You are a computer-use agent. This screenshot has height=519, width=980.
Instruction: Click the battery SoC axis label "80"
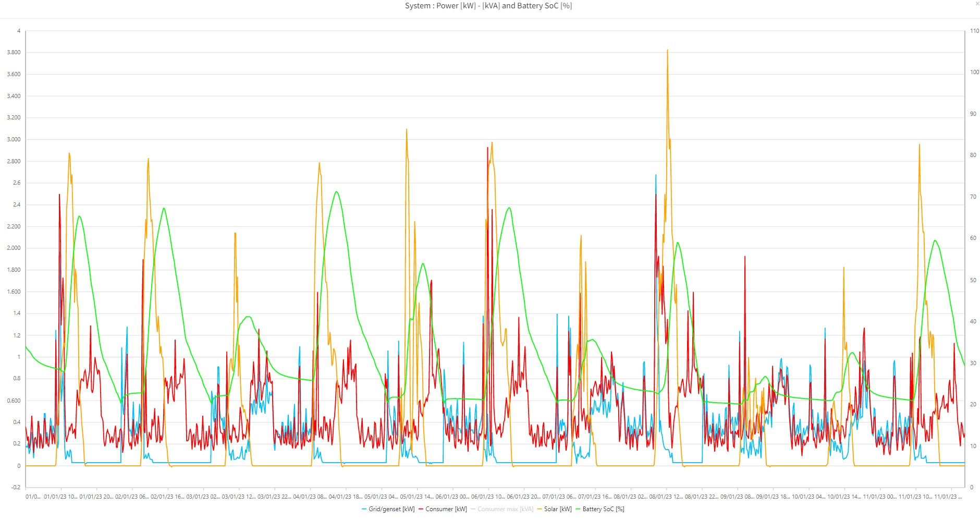tap(973, 155)
